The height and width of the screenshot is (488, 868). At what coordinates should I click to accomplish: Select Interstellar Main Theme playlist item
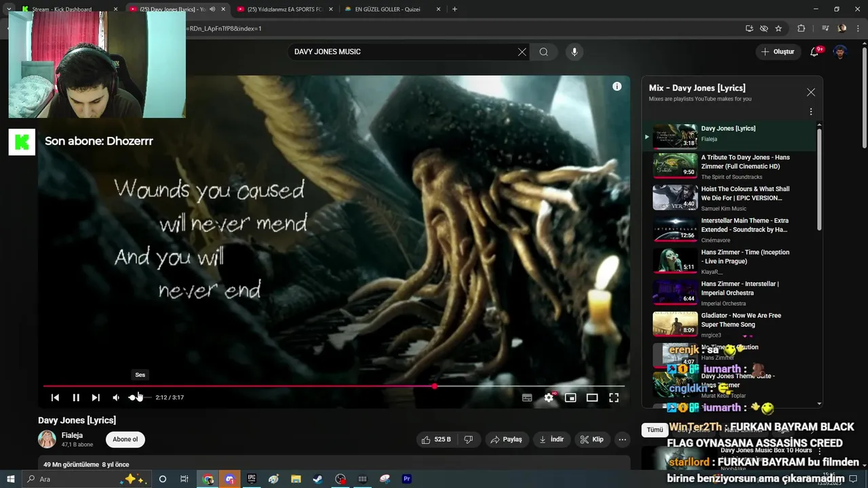coord(729,229)
